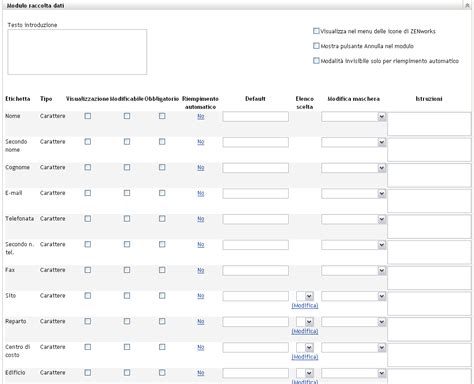Image resolution: width=474 pixels, height=384 pixels.
Task: Enable Visualizza nel menu delle icone di ZENworks
Action: pos(316,31)
